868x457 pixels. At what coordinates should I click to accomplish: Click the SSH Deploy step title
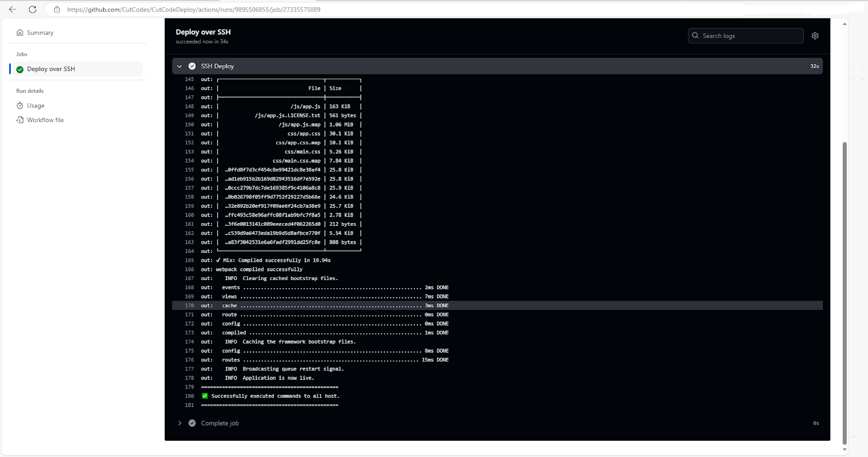(x=218, y=66)
